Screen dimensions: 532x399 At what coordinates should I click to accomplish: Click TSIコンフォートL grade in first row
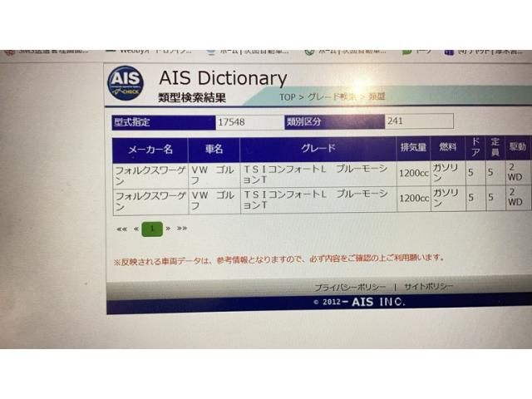tap(318, 175)
